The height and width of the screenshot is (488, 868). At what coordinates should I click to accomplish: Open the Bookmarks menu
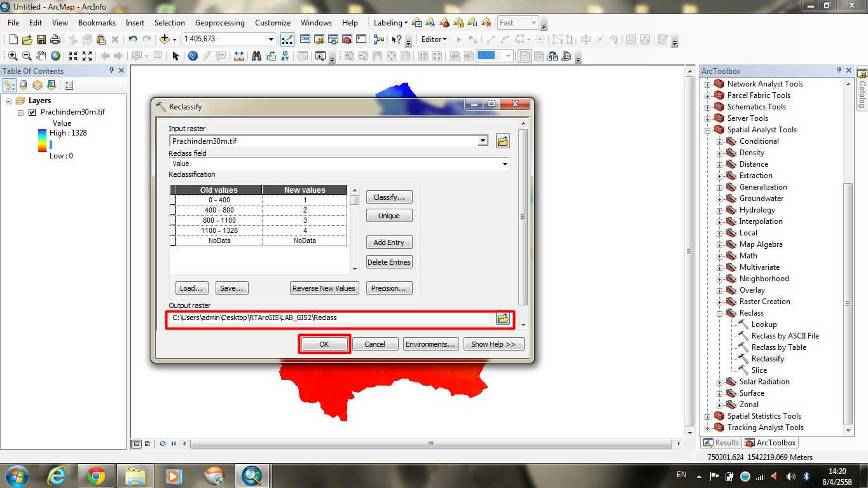click(97, 23)
